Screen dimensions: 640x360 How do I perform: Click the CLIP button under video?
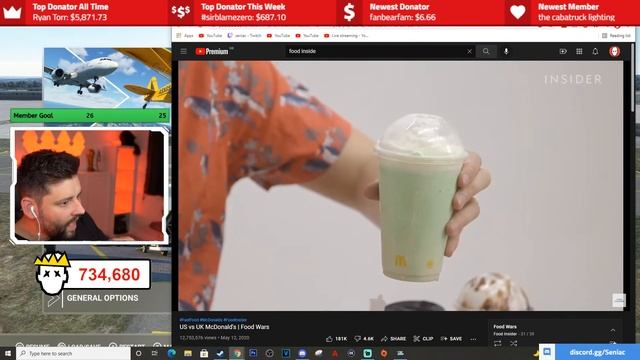click(423, 339)
